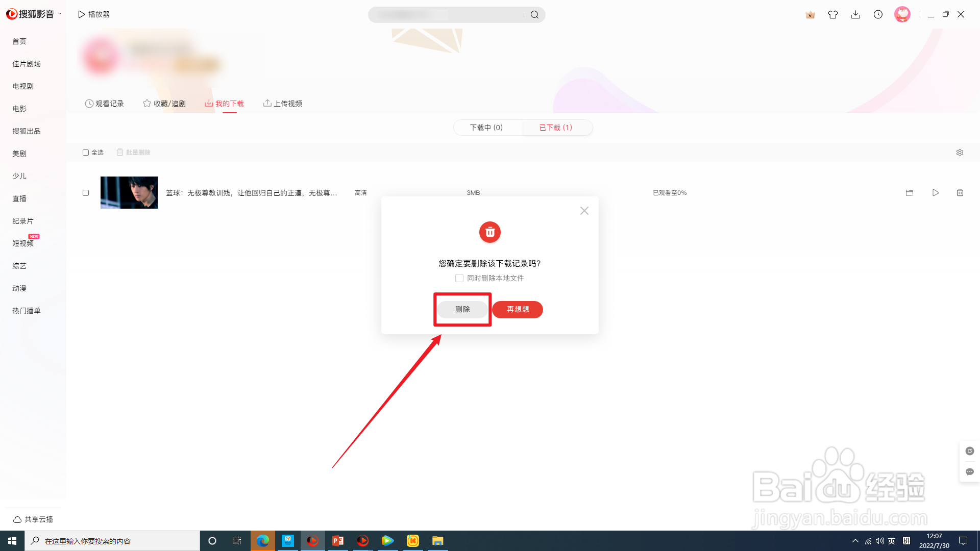The width and height of the screenshot is (980, 551).
Task: Show hidden icons in system tray
Action: tap(855, 541)
